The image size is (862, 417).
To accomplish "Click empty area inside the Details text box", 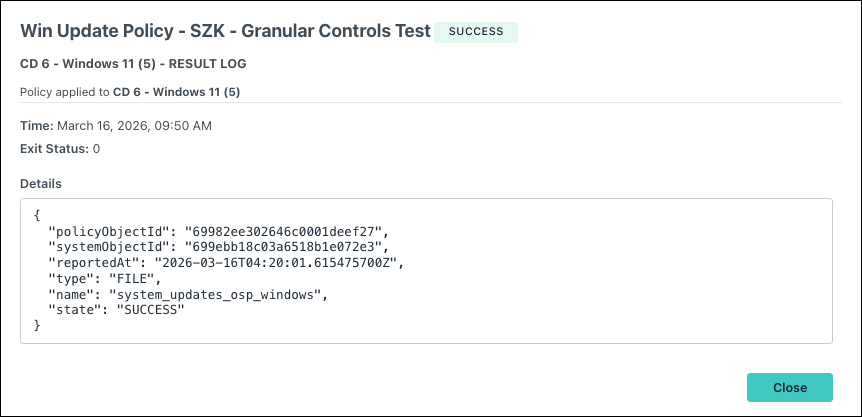I will pos(605,297).
